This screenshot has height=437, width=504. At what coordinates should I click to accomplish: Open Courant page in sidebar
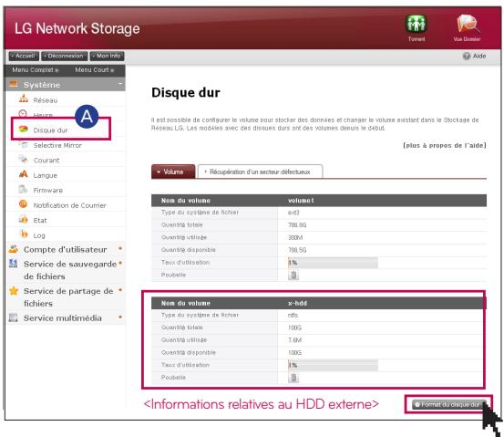(x=46, y=161)
